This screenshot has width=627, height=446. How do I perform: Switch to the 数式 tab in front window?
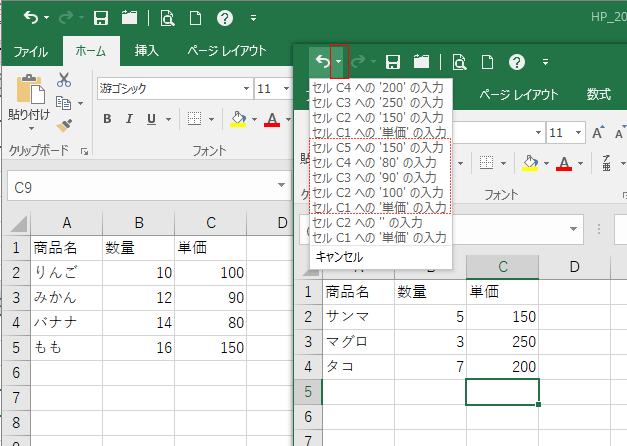coord(599,95)
